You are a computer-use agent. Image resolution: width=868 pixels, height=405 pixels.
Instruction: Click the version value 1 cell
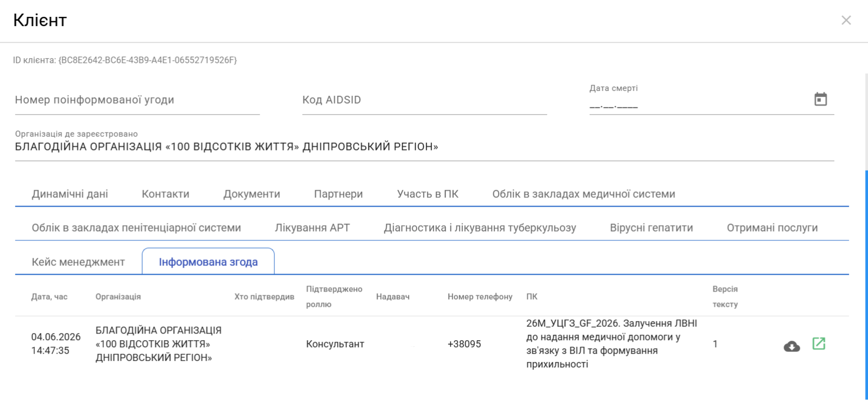715,344
